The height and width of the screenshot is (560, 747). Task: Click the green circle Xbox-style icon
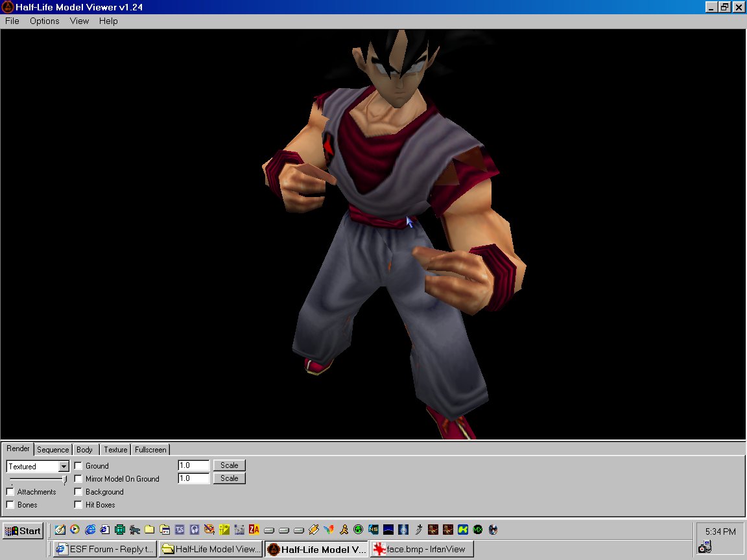[358, 530]
